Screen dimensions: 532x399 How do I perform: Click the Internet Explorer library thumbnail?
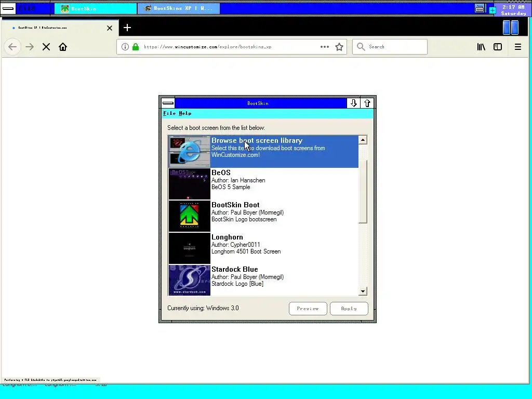click(189, 151)
